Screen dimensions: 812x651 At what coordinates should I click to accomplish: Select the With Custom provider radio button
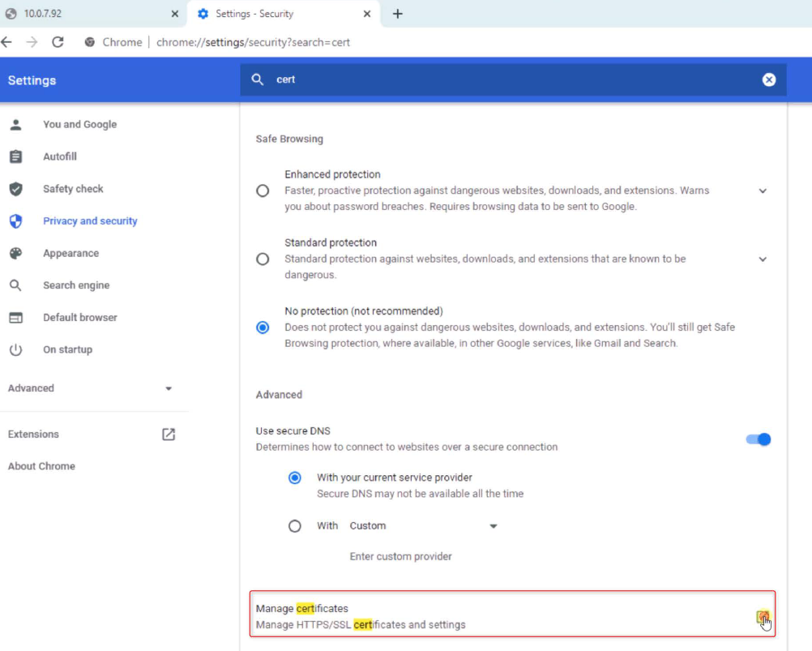pos(295,526)
